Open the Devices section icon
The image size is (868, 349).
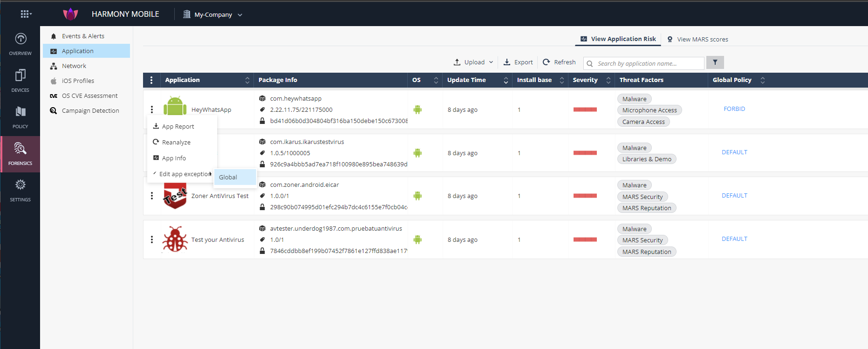20,80
